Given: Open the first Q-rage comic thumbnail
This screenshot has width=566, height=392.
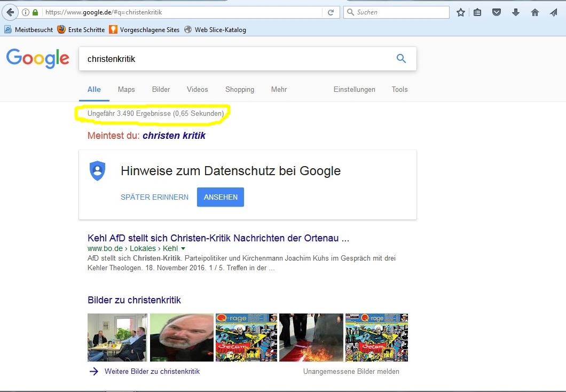Looking at the screenshot, I should (246, 338).
